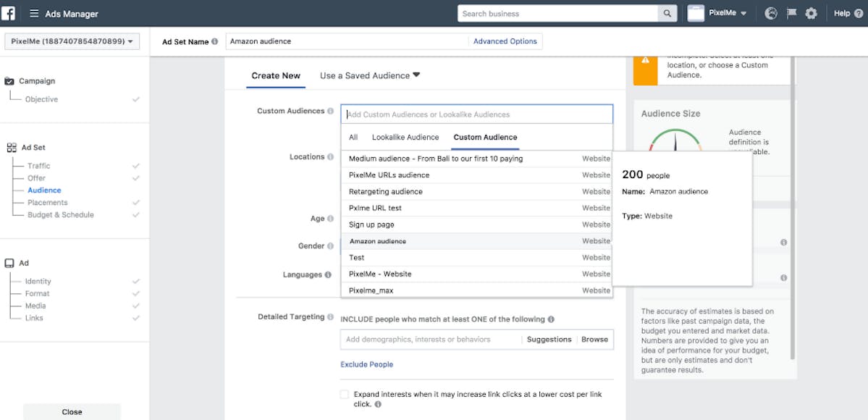Click the Ad Set grid icon
868x420 pixels.
[12, 148]
